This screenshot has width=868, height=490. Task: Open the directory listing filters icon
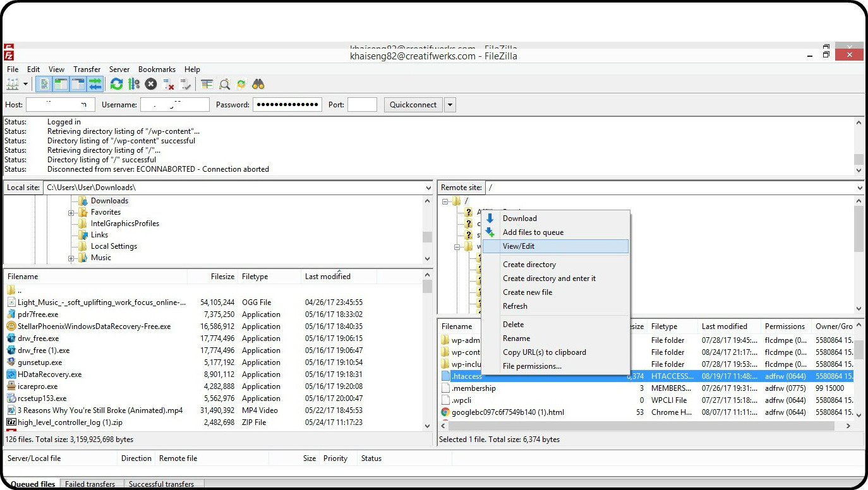(x=207, y=84)
